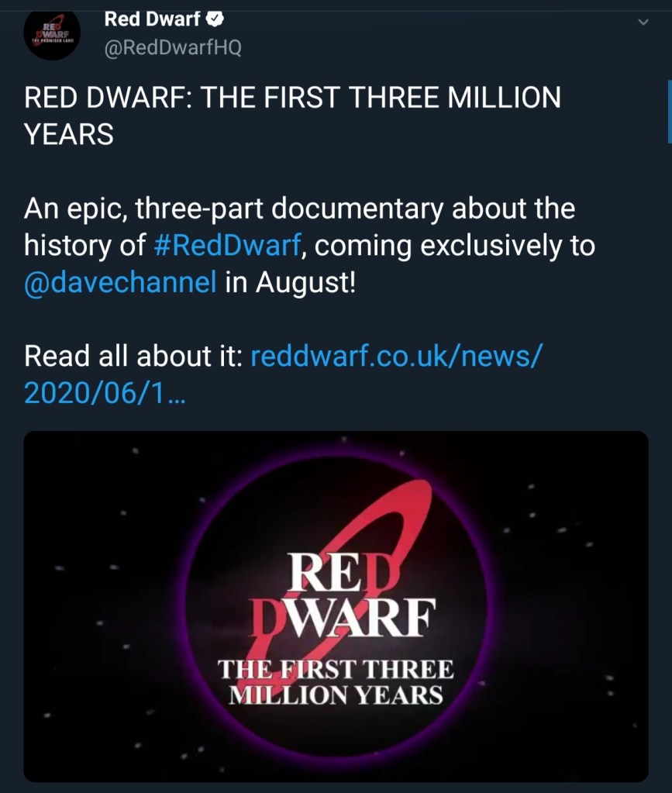The height and width of the screenshot is (793, 672).
Task: Open the Red Dwarf display name
Action: coord(152,19)
